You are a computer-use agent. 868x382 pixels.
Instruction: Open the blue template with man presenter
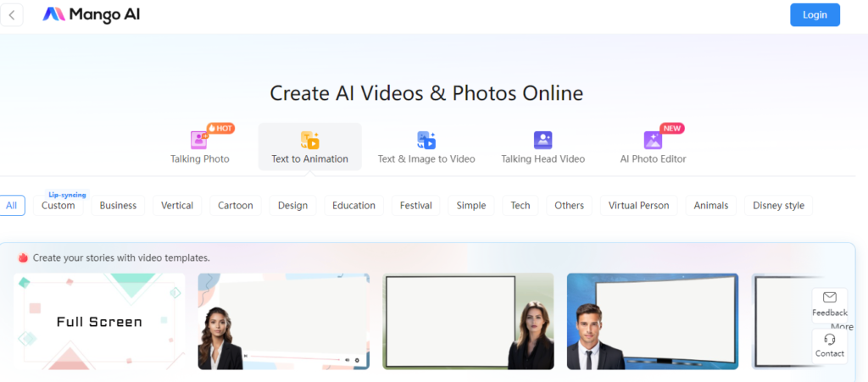coord(653,321)
